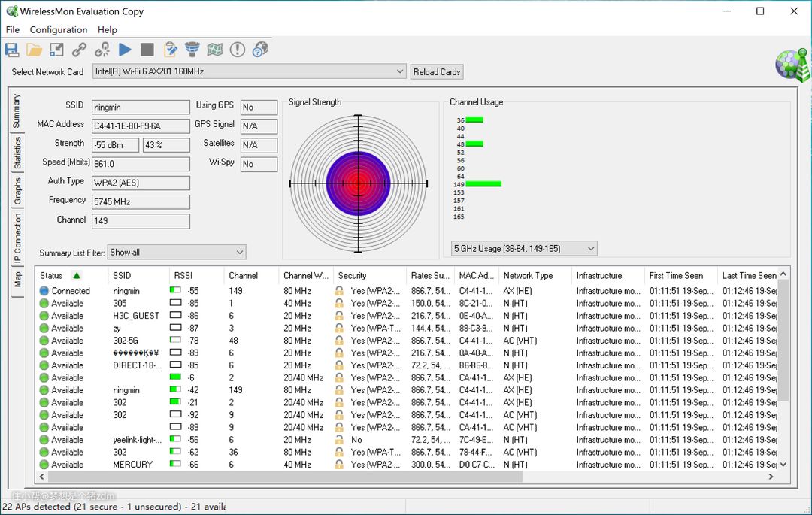812x515 pixels.
Task: Click the exclamation mark alert icon
Action: point(238,50)
